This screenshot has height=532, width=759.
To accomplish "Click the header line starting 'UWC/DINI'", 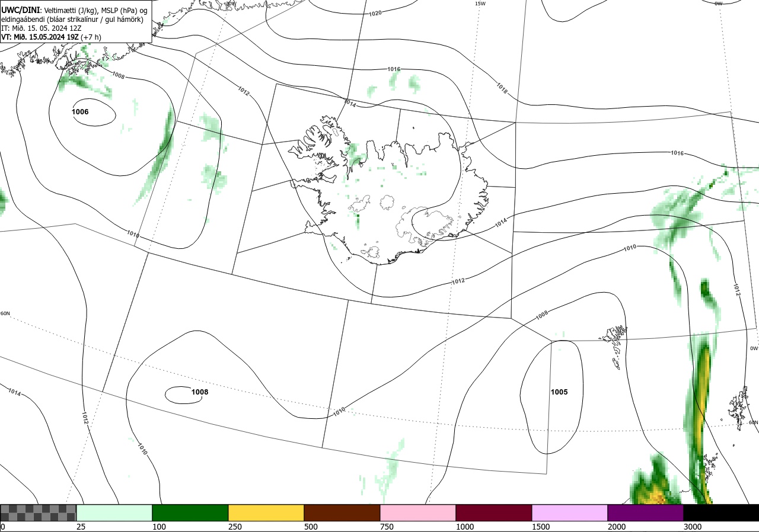I will pos(74,11).
